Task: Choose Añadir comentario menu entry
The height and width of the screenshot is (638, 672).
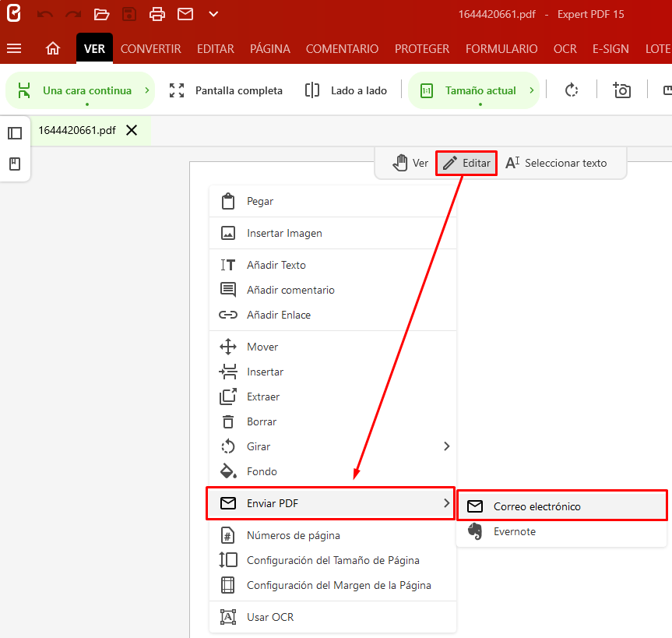Action: pos(332,290)
